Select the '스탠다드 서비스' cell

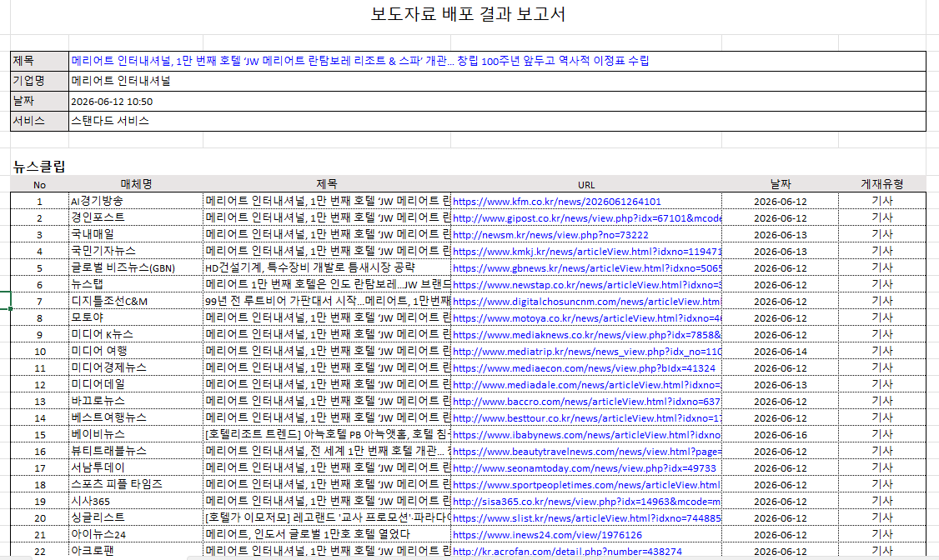click(x=497, y=121)
